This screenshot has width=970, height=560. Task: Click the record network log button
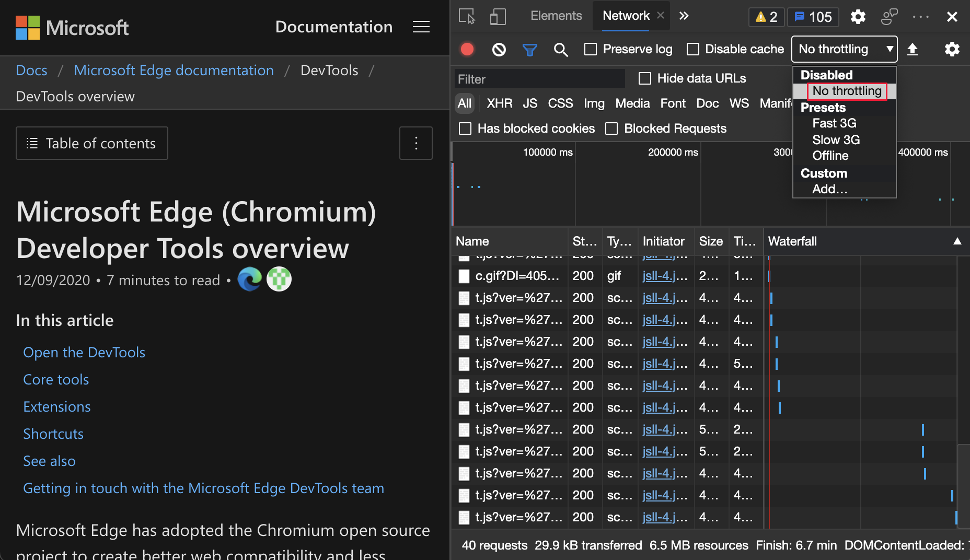pos(467,49)
